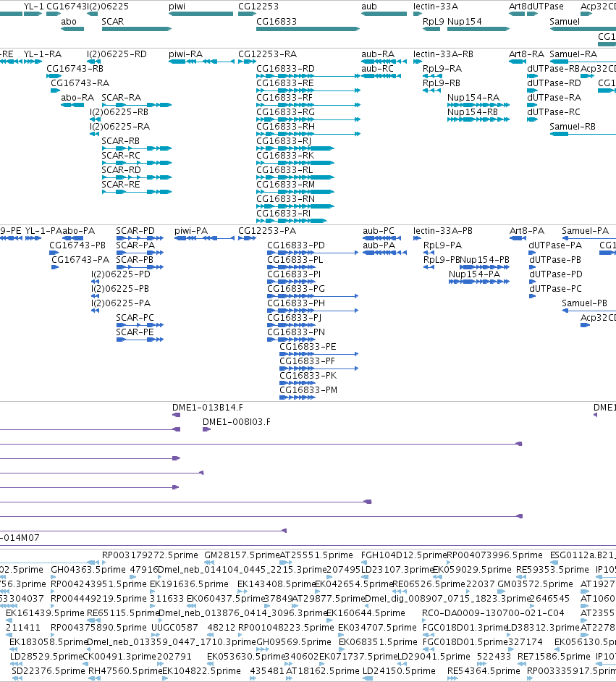Select protein SCAR-PE label
The image size is (616, 682).
point(135,332)
